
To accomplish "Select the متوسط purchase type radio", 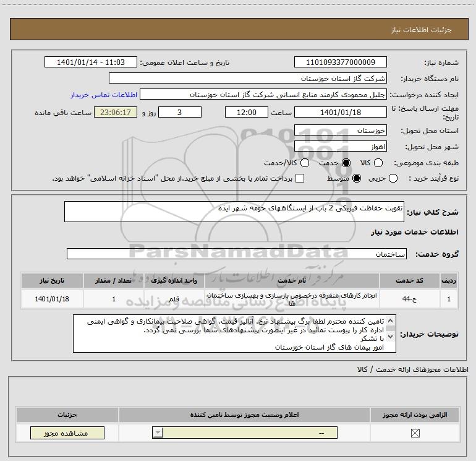I will coord(357,178).
